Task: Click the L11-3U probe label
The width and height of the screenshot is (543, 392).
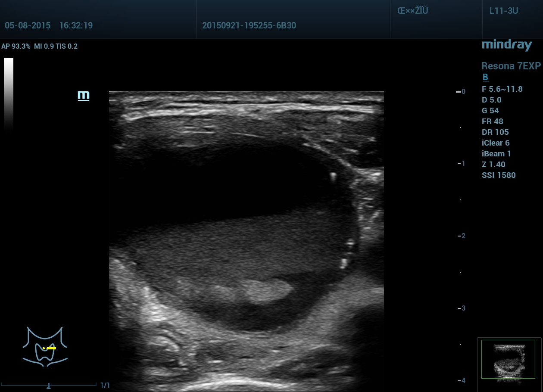Action: click(503, 11)
